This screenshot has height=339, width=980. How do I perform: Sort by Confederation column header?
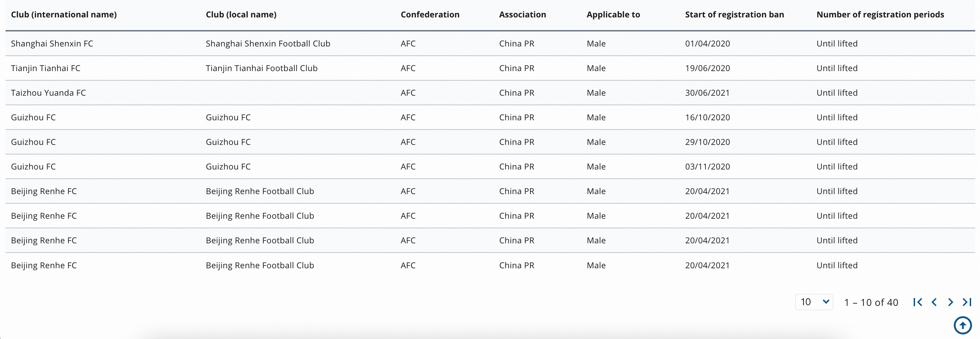(430, 14)
